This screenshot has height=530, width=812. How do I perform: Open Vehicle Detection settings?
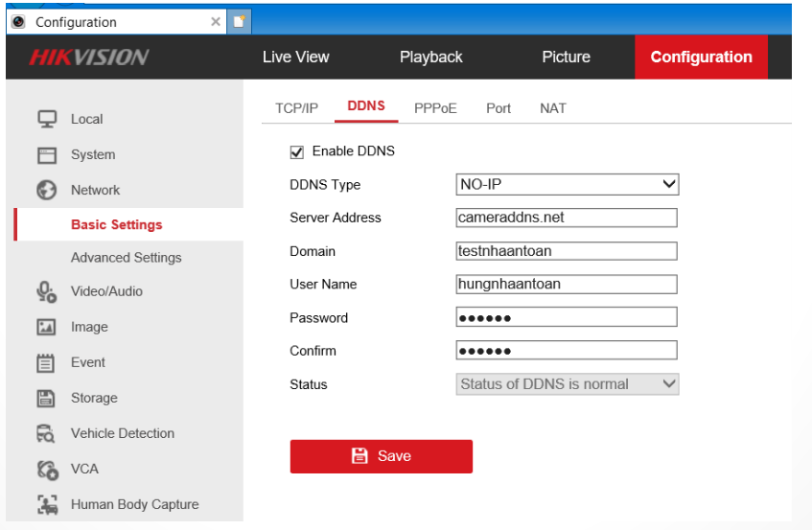(x=123, y=433)
